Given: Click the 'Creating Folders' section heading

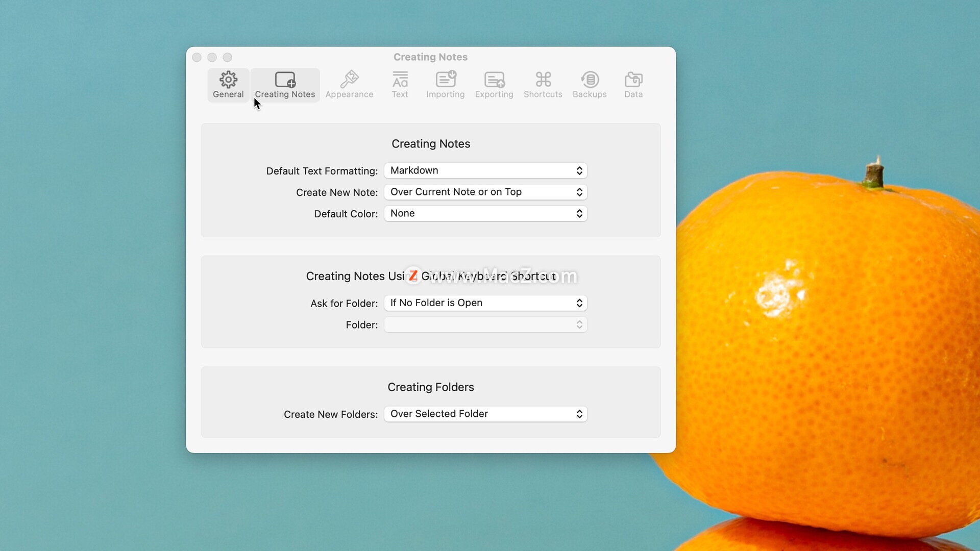Looking at the screenshot, I should [x=431, y=387].
